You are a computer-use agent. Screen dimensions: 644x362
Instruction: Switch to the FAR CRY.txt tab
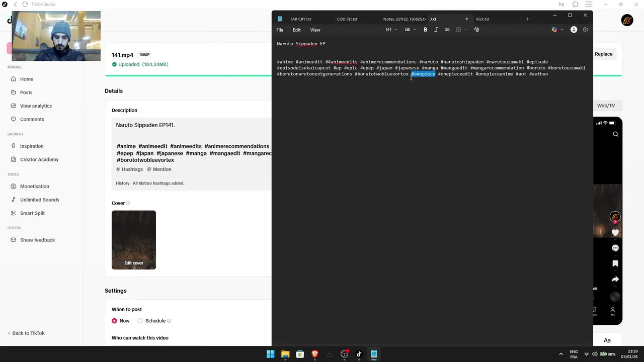click(300, 19)
